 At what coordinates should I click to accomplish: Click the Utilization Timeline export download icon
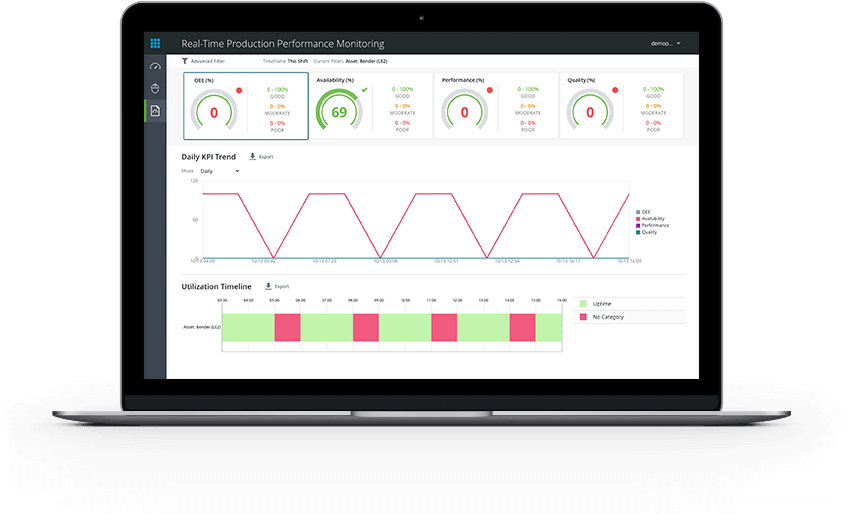pyautogui.click(x=268, y=286)
